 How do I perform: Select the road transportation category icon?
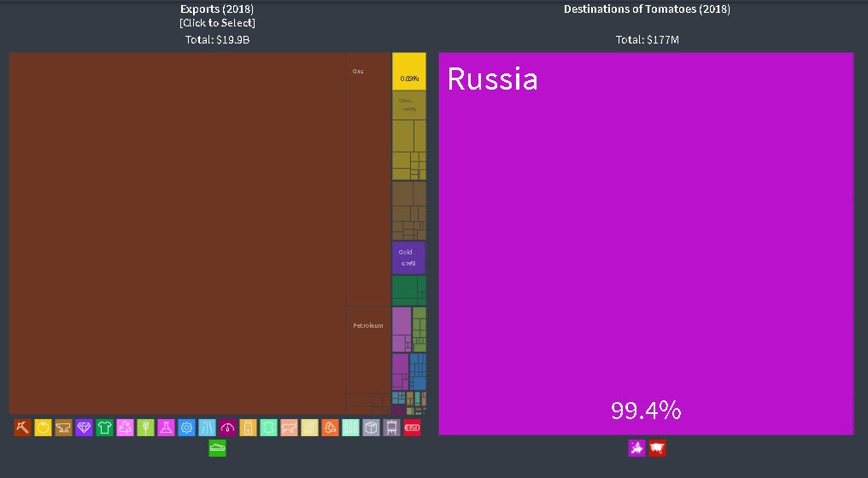tap(207, 428)
